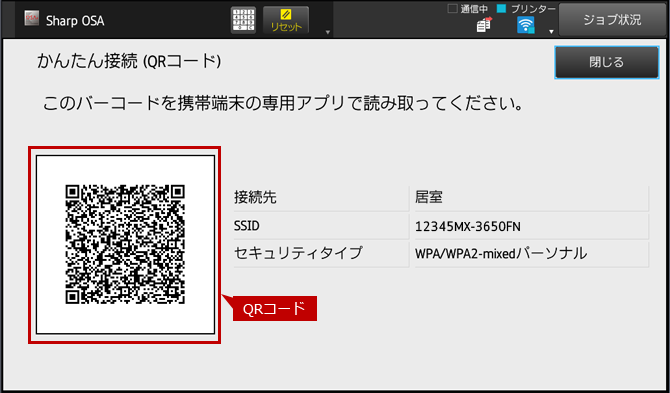Click WPA/WPA2-mixedパーソナル security value
Screen dimensions: 670x393
pyautogui.click(x=501, y=254)
